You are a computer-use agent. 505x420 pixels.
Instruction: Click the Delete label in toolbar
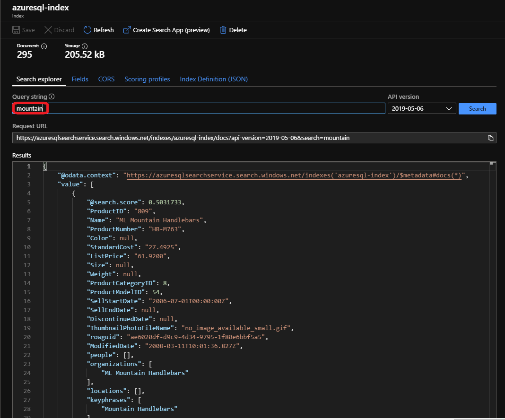point(238,30)
